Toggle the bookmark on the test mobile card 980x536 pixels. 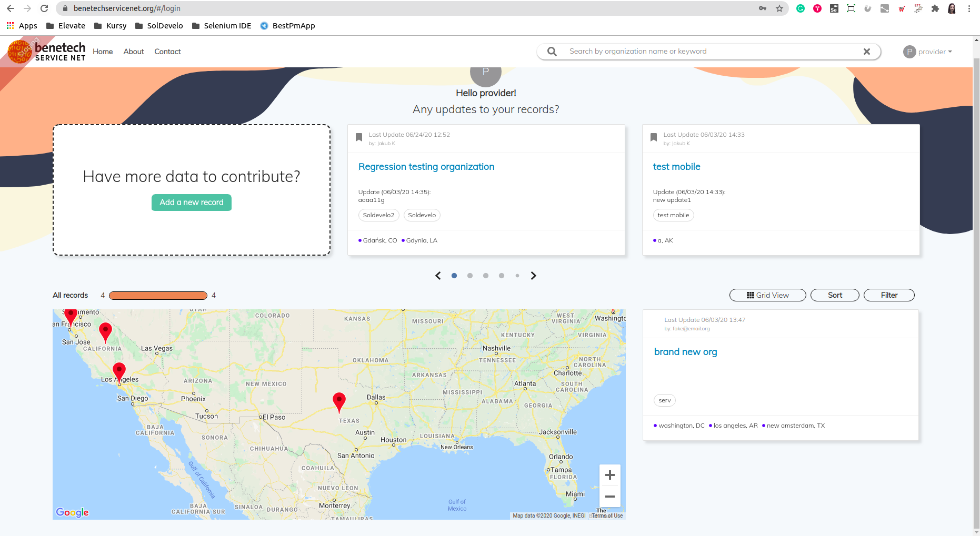654,137
